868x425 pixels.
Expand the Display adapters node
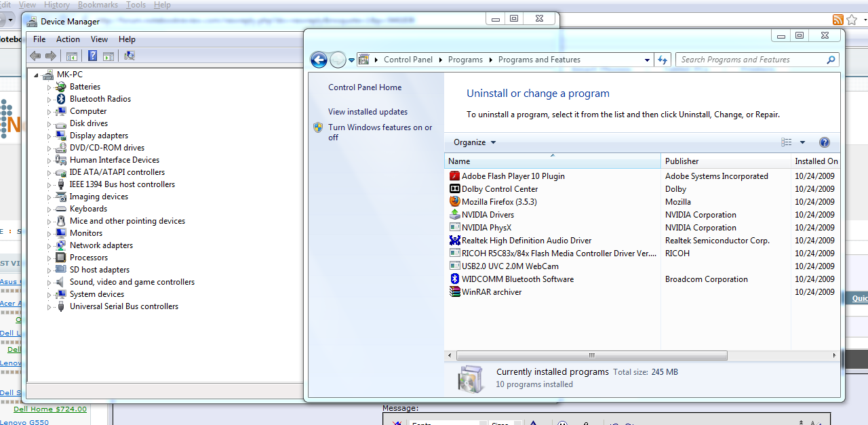click(49, 136)
